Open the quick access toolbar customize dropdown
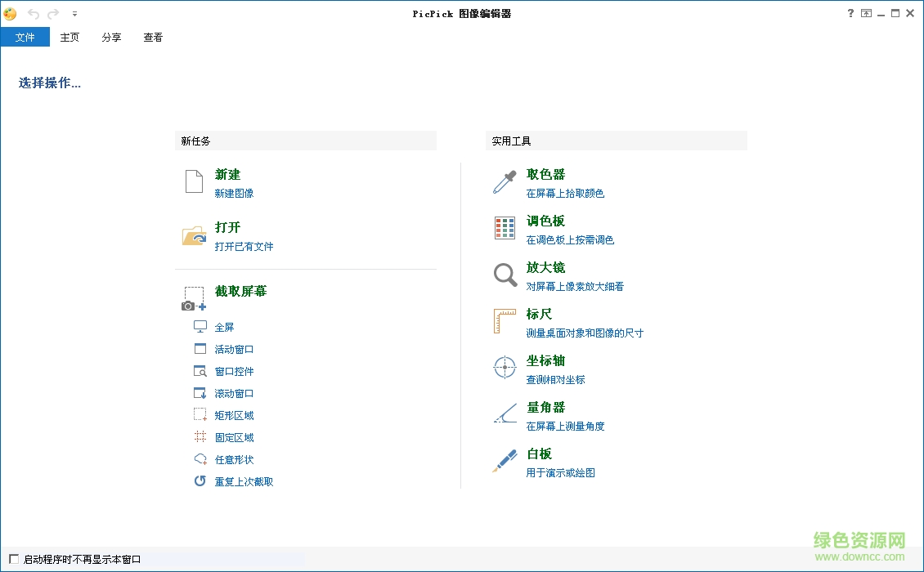Image resolution: width=924 pixels, height=572 pixels. click(74, 14)
